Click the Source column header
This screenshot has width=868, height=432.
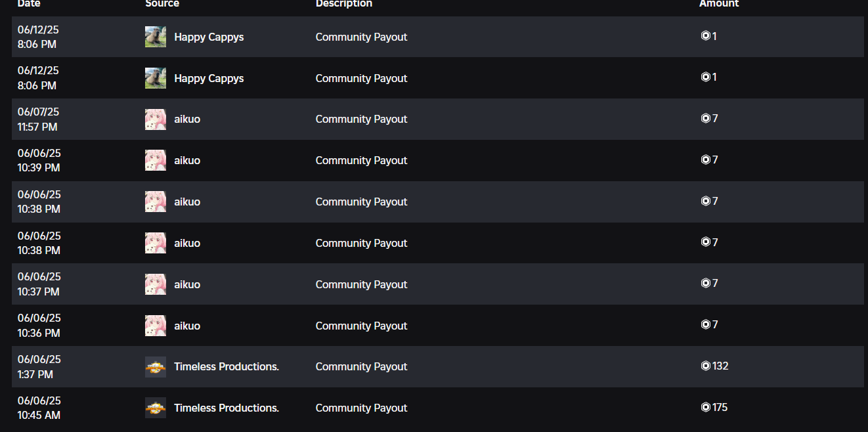[162, 4]
